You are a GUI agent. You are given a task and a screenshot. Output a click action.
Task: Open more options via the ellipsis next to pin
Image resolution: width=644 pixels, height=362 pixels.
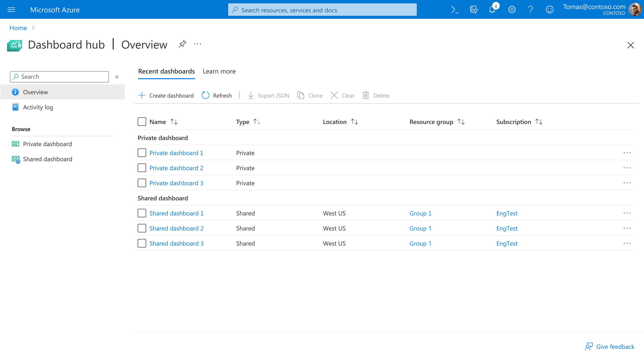198,44
